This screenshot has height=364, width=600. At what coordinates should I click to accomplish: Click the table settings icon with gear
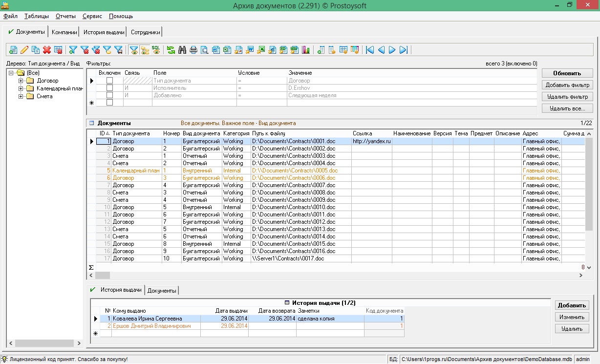pyautogui.click(x=343, y=49)
